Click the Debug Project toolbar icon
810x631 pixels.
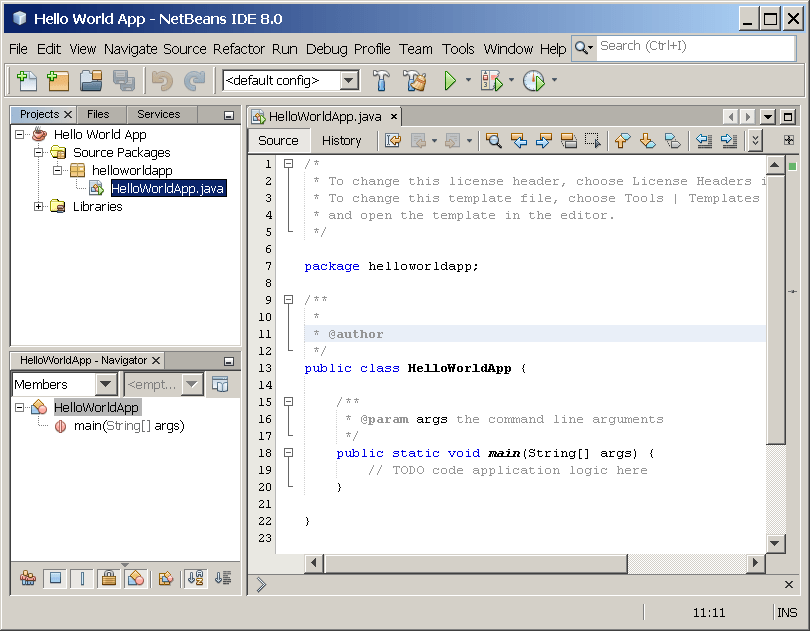(490, 82)
